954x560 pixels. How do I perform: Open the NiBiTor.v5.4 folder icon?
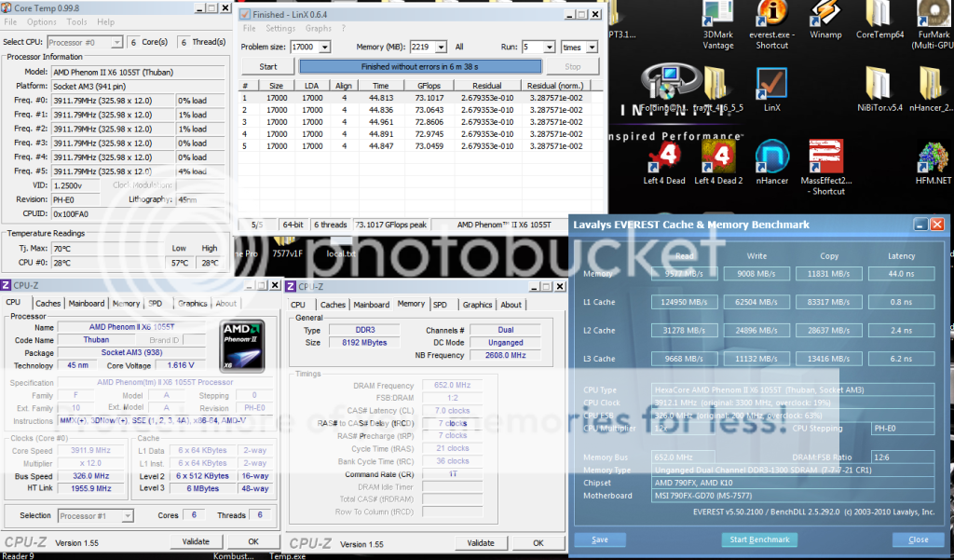tap(879, 89)
